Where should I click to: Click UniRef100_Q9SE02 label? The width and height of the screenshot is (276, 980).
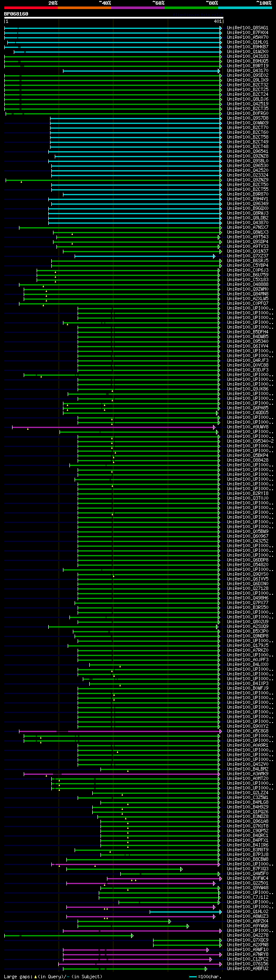[x=248, y=76]
